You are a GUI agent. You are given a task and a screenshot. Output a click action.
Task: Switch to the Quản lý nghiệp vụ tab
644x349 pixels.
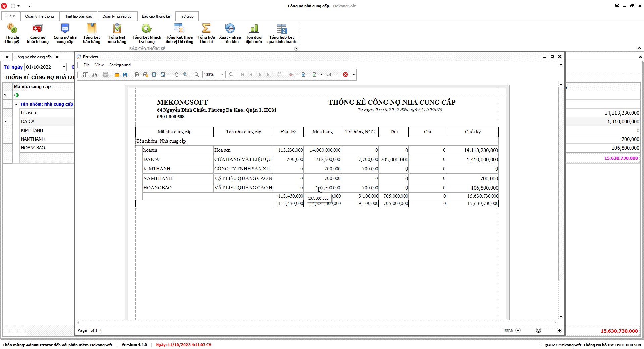pos(117,16)
